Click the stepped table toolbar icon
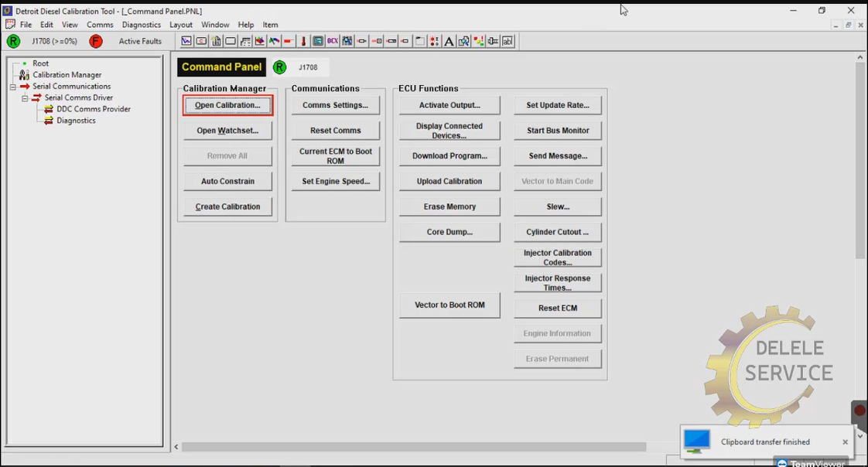The height and width of the screenshot is (467, 868). coord(245,41)
